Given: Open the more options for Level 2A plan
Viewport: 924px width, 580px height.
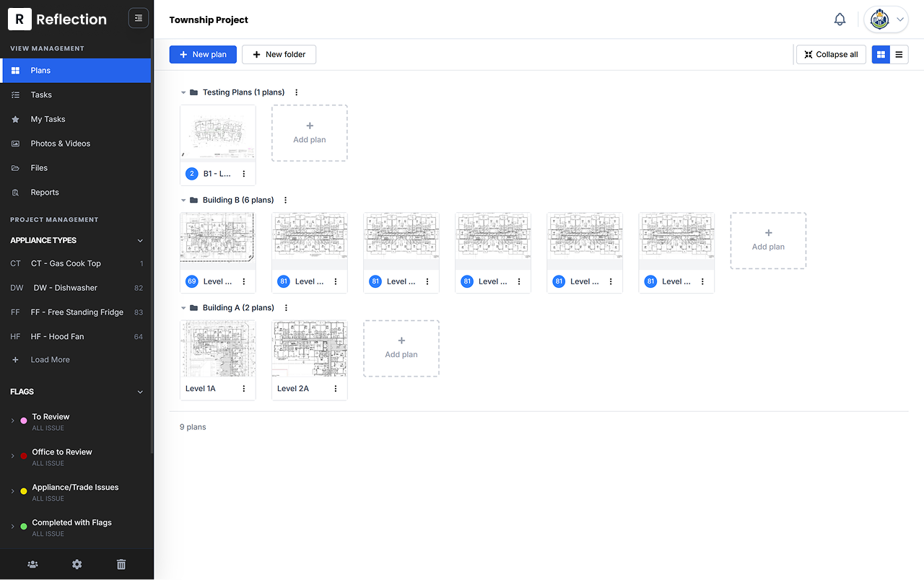Looking at the screenshot, I should click(x=336, y=389).
